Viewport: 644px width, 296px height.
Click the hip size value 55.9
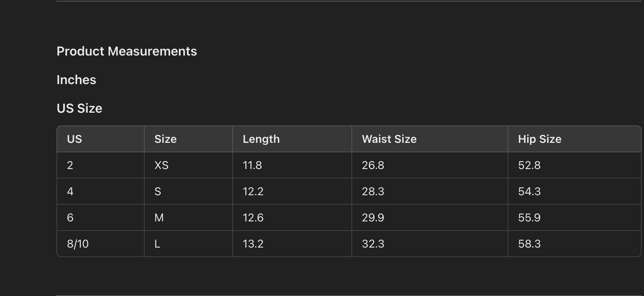click(529, 218)
